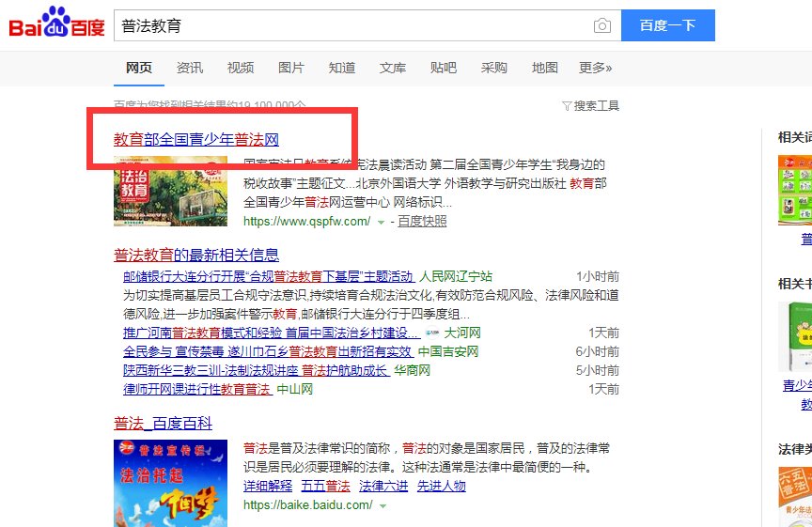Switch to the 视频 tab
Image resolution: width=812 pixels, height=527 pixels.
(x=241, y=68)
